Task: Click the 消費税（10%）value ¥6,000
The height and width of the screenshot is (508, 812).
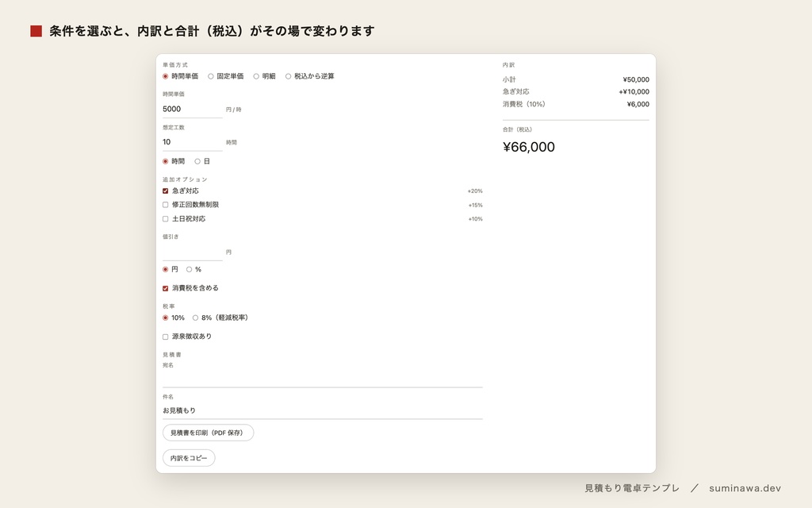Action: pyautogui.click(x=638, y=104)
